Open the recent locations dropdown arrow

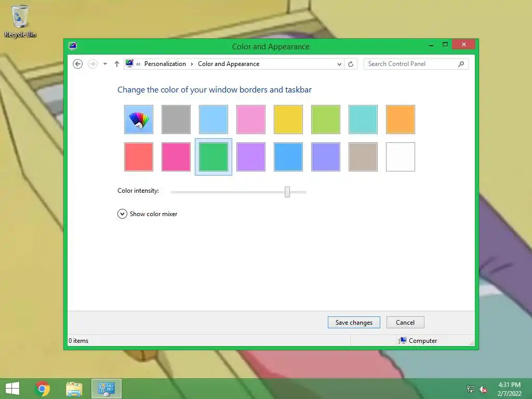(x=105, y=64)
